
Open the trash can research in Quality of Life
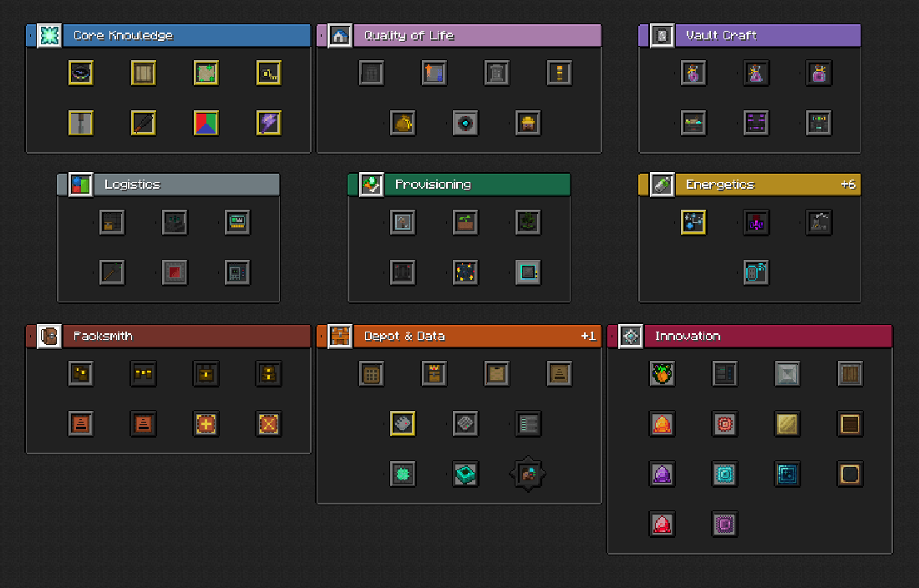coord(497,73)
